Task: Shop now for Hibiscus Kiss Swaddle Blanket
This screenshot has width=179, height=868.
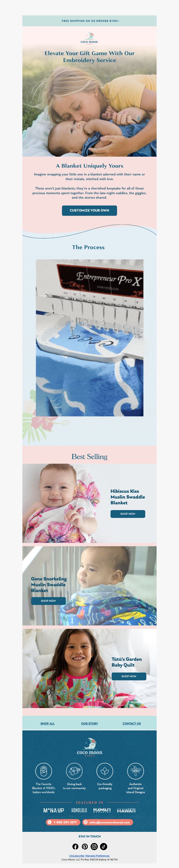Action: tap(128, 514)
